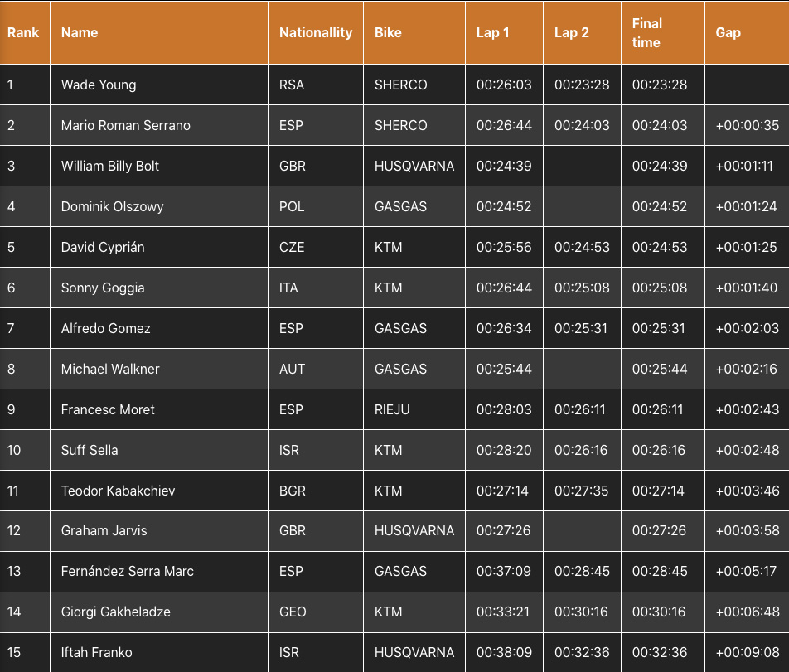Click Iftah Franko's gap +00:09:08
789x672 pixels.
[748, 652]
